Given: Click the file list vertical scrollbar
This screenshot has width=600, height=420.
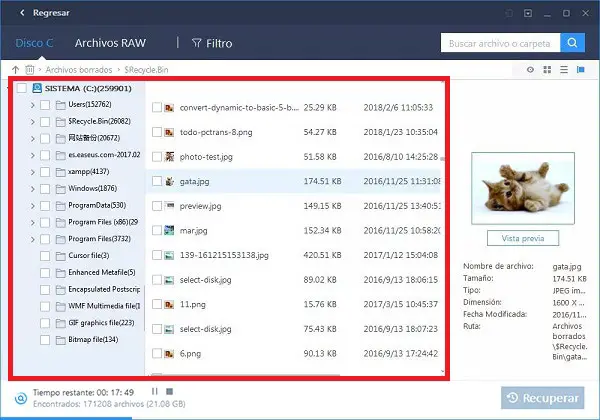Looking at the screenshot, I should [x=443, y=158].
